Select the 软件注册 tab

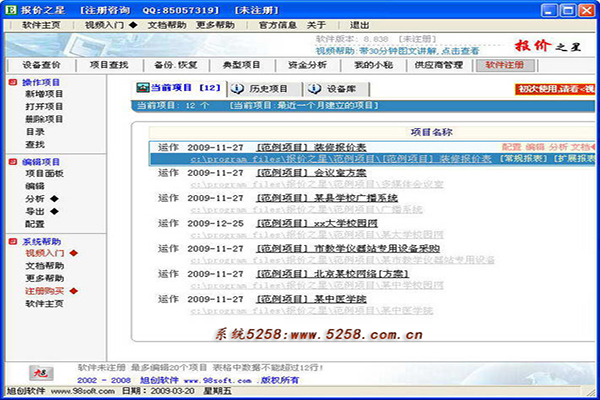(504, 65)
